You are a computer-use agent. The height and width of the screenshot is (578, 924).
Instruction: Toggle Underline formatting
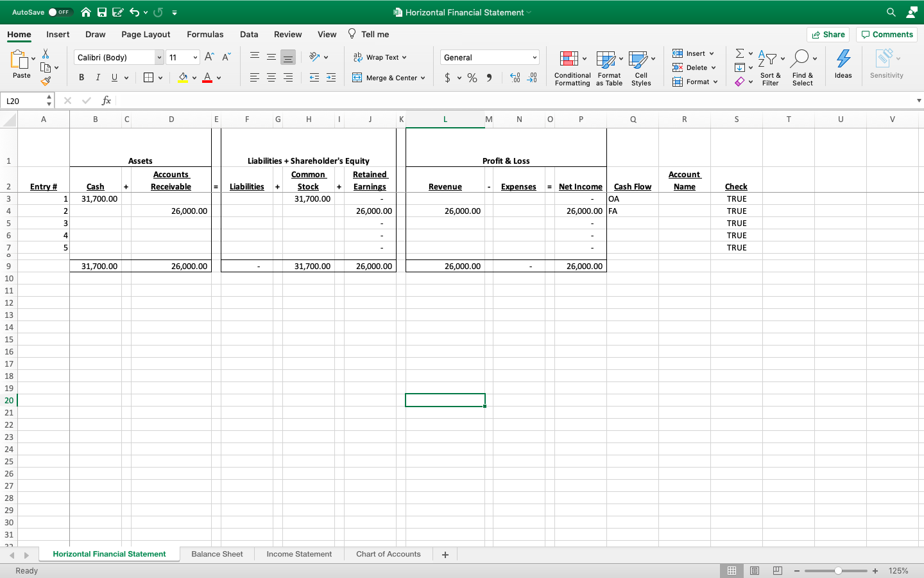[114, 78]
